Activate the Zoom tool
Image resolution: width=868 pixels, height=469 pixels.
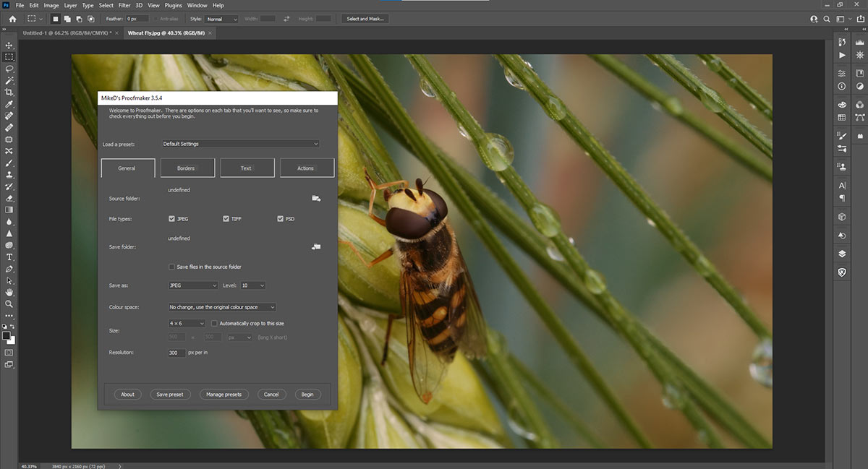pyautogui.click(x=9, y=304)
